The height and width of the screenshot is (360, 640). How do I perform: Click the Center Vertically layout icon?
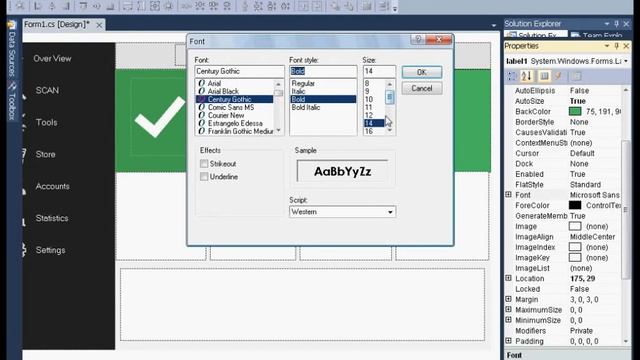tap(317, 6)
